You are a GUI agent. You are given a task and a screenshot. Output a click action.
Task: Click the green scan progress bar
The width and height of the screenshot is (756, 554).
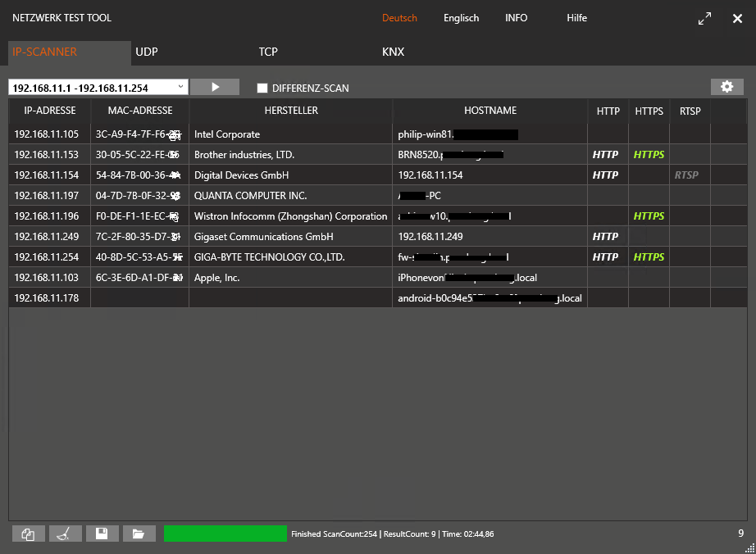click(225, 534)
